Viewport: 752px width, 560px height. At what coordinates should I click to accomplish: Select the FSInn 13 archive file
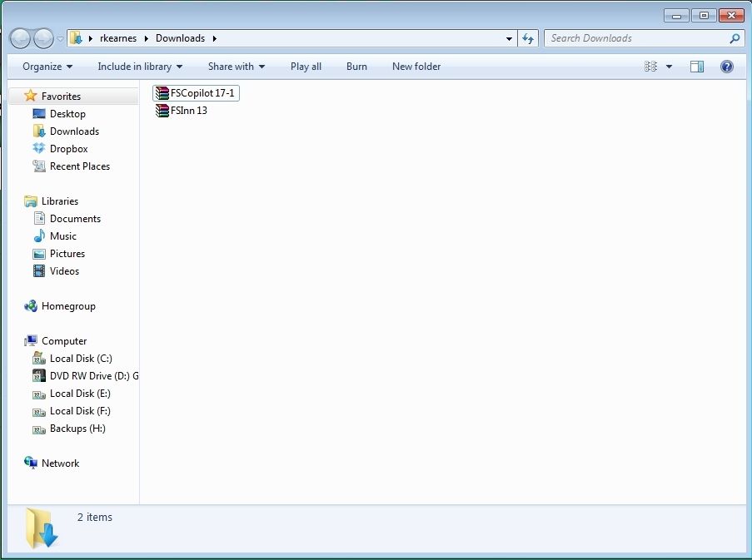point(182,111)
